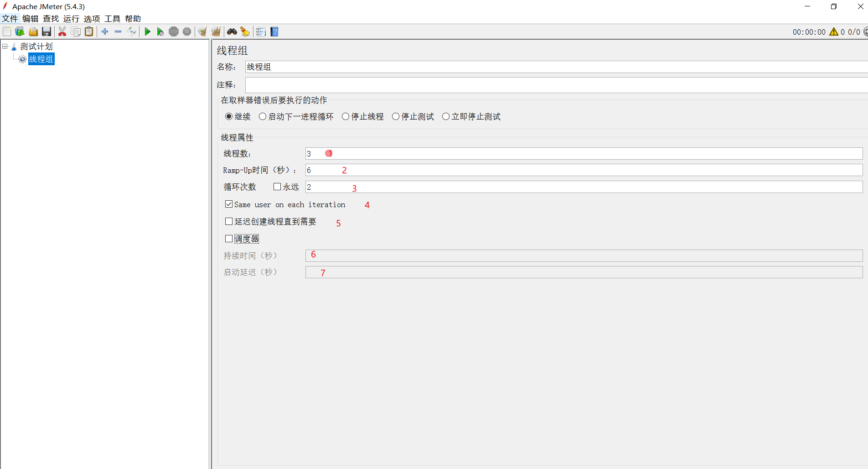The height and width of the screenshot is (469, 868).
Task: Click the Toggle enable/disable icon
Action: (131, 31)
